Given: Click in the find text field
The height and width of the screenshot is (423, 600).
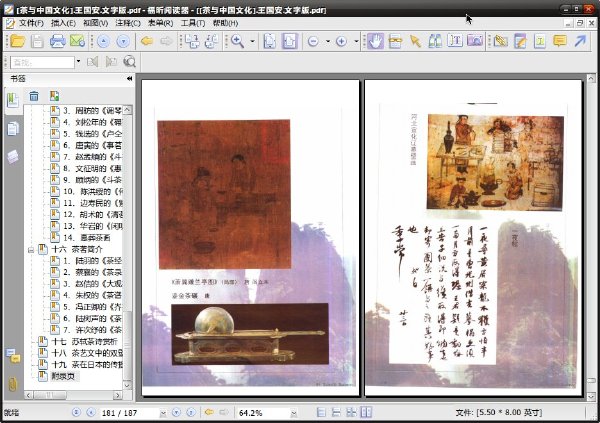Looking at the screenshot, I should [42, 62].
